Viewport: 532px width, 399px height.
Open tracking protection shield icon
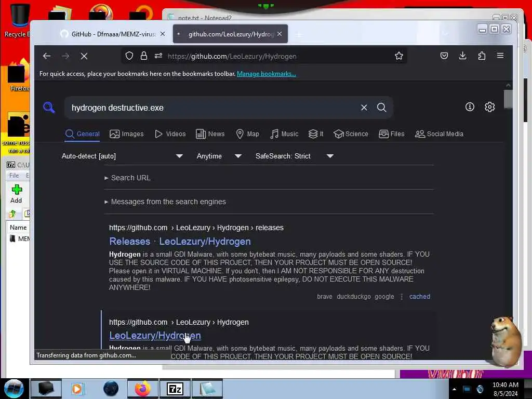tap(129, 56)
